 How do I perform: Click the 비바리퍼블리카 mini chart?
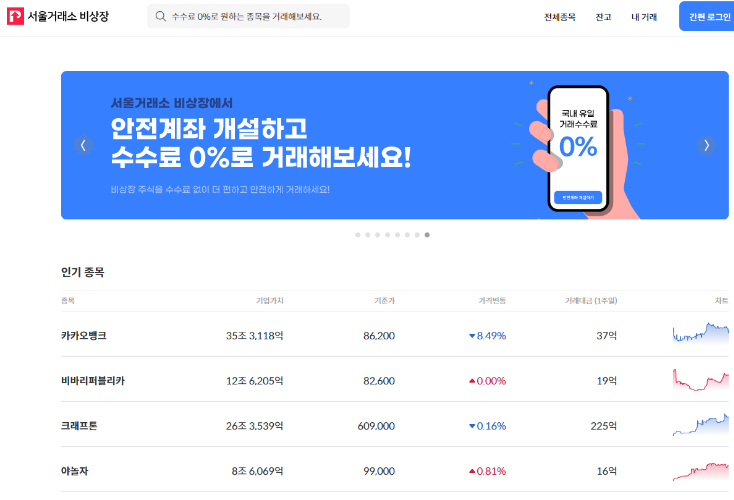pos(701,379)
